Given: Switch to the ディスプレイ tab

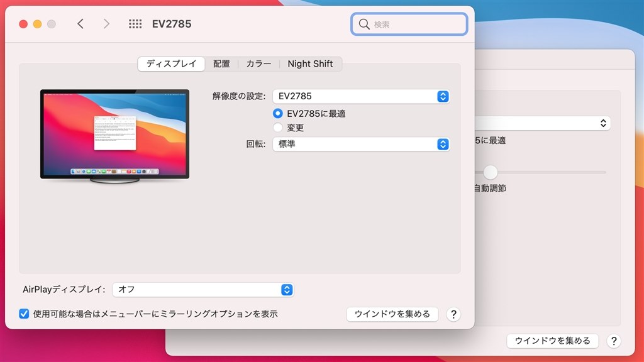Looking at the screenshot, I should click(x=171, y=63).
